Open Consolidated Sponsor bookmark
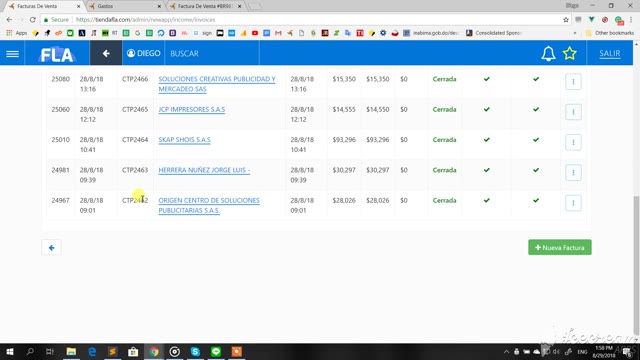Image resolution: width=640 pixels, height=360 pixels. point(493,33)
